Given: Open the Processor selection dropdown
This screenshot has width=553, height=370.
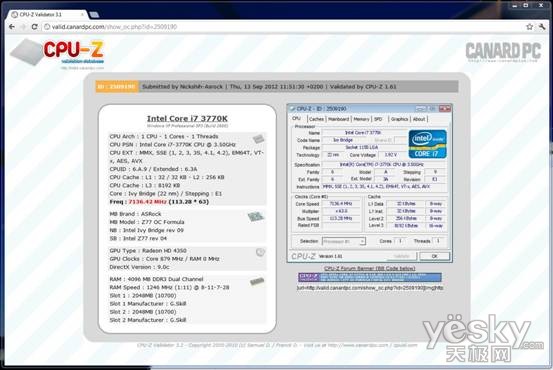Looking at the screenshot, I should [x=344, y=241].
